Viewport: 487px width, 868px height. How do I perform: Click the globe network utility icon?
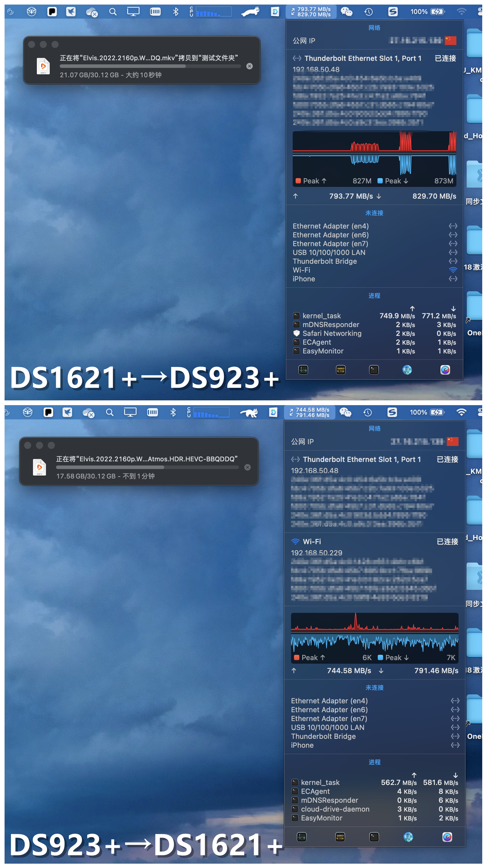(x=407, y=370)
